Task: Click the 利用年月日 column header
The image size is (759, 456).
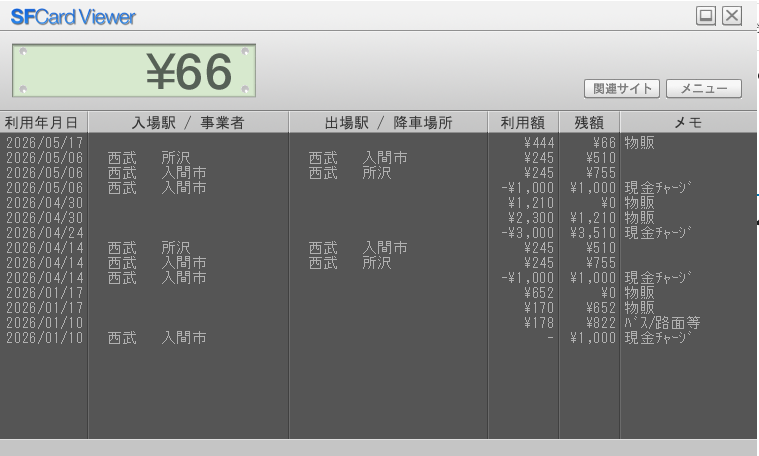Action: (x=44, y=122)
